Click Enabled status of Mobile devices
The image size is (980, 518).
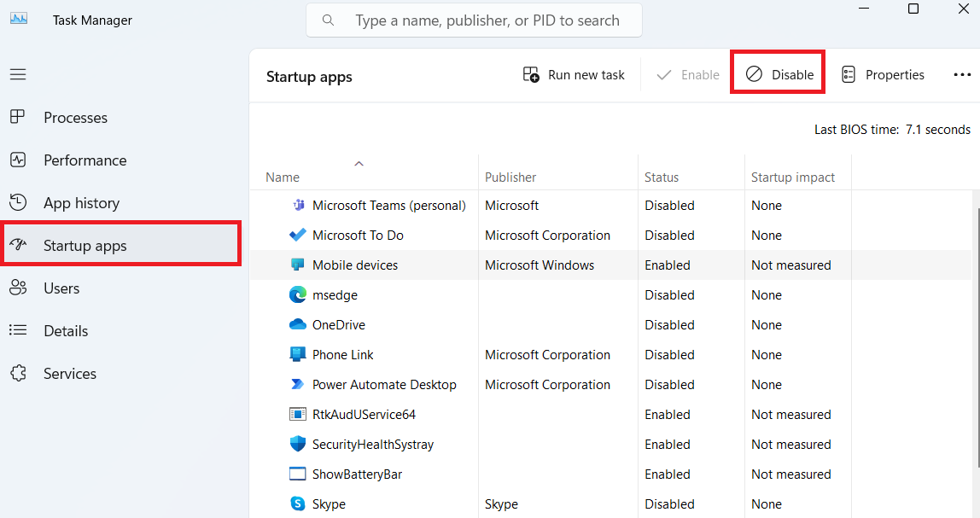coord(667,265)
